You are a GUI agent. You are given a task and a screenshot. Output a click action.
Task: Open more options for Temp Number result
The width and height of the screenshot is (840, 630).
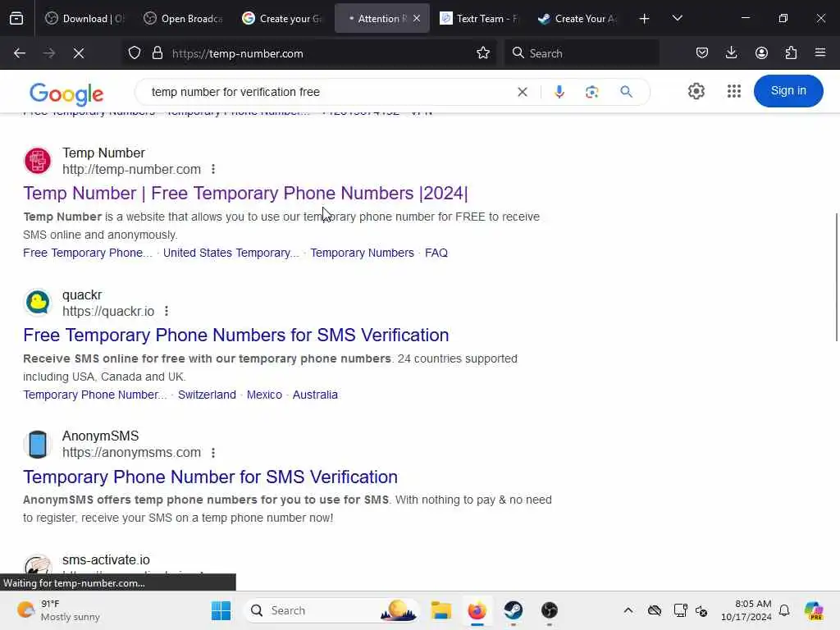213,169
